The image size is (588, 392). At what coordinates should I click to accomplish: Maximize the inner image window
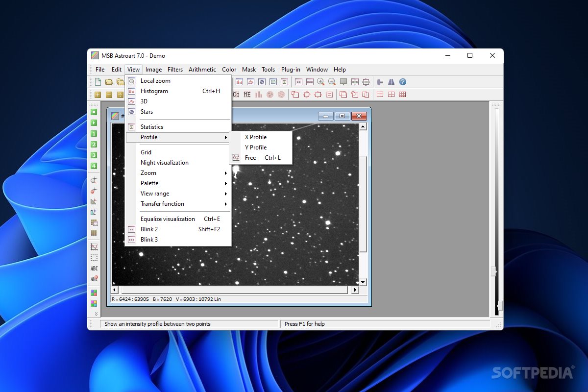click(342, 116)
